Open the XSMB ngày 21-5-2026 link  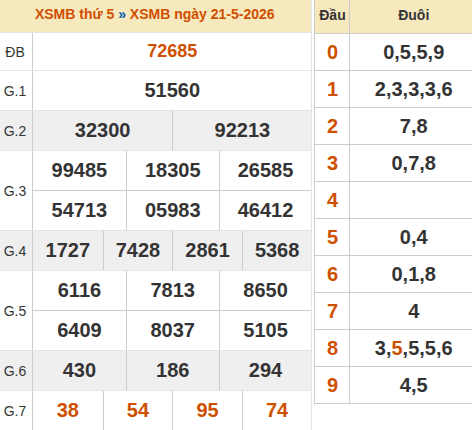[x=202, y=15]
